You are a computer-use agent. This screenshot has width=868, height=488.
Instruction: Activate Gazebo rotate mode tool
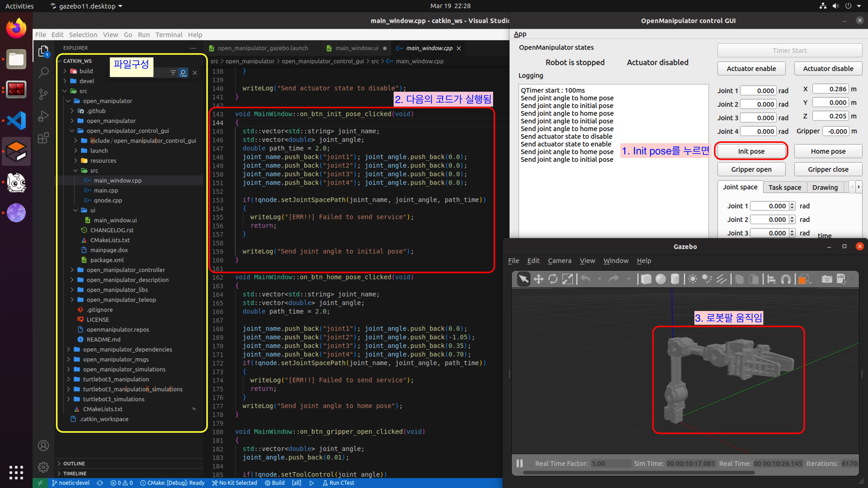[x=553, y=279]
